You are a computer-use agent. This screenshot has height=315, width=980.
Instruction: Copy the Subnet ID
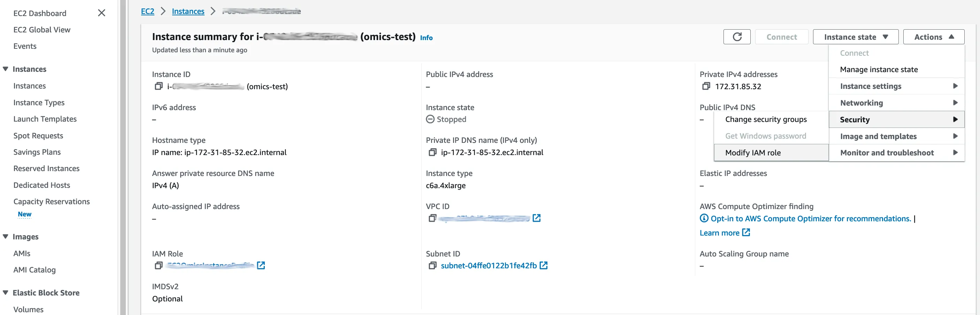(432, 266)
